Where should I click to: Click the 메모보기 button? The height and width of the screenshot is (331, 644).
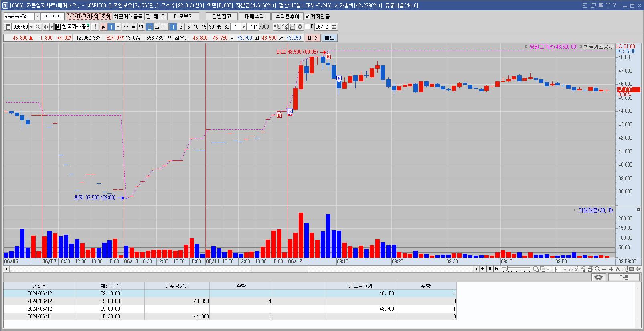pyautogui.click(x=184, y=16)
